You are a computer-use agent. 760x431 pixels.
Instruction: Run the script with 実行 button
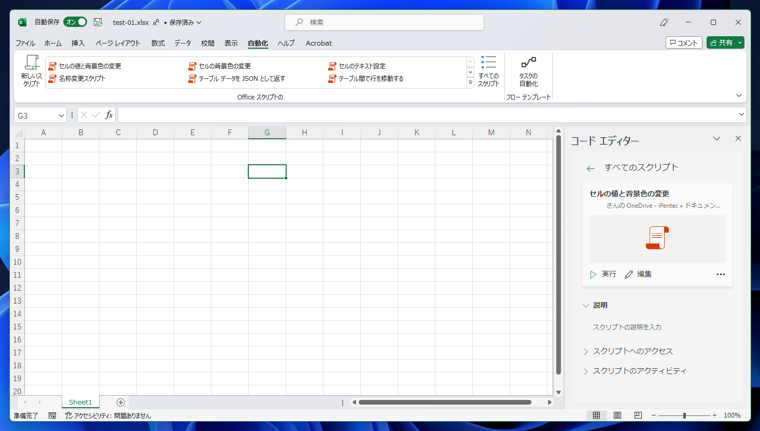point(603,274)
